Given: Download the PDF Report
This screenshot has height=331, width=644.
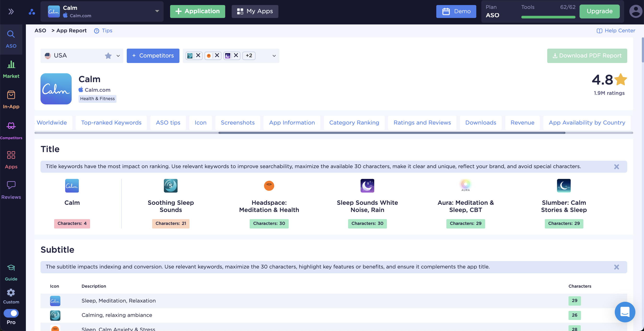Looking at the screenshot, I should pos(587,56).
